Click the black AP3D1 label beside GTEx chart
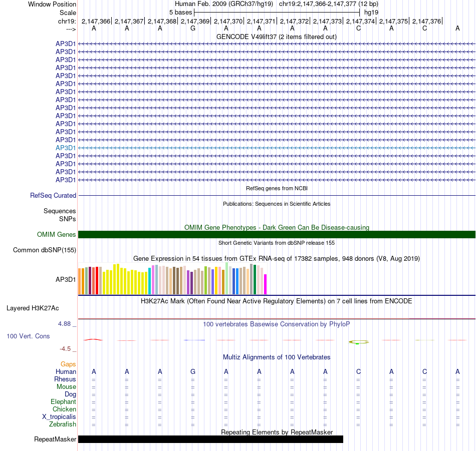 (x=66, y=279)
